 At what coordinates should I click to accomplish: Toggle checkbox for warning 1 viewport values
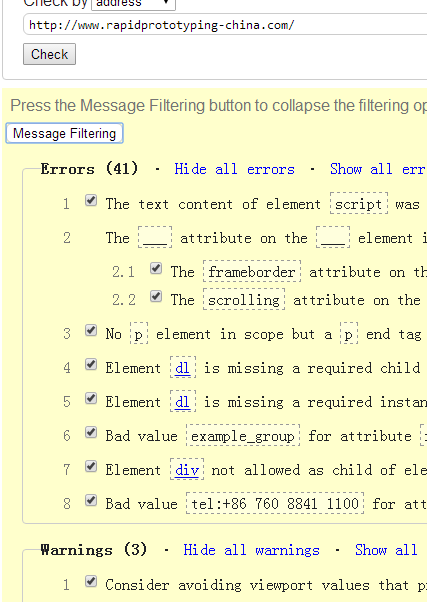pyautogui.click(x=91, y=581)
